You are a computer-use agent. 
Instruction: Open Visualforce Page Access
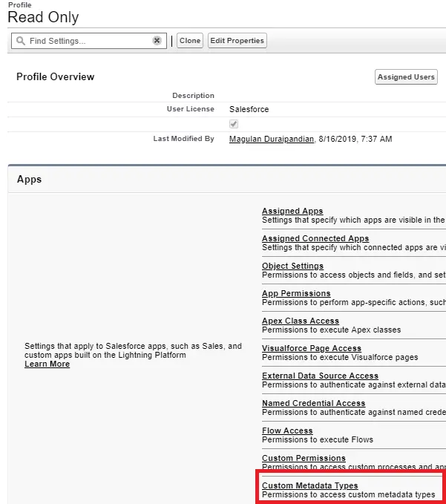point(312,348)
